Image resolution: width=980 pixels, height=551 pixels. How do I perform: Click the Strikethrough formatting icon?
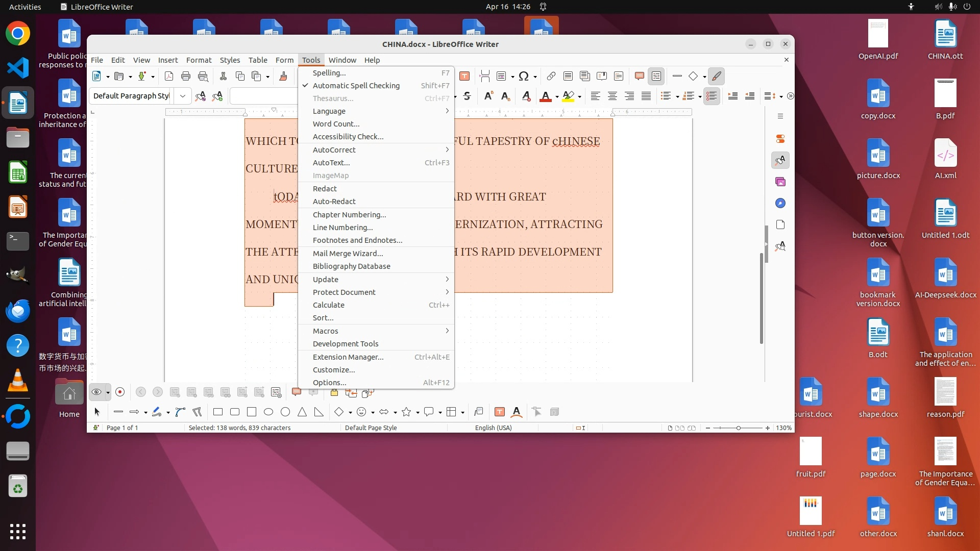[x=467, y=96]
